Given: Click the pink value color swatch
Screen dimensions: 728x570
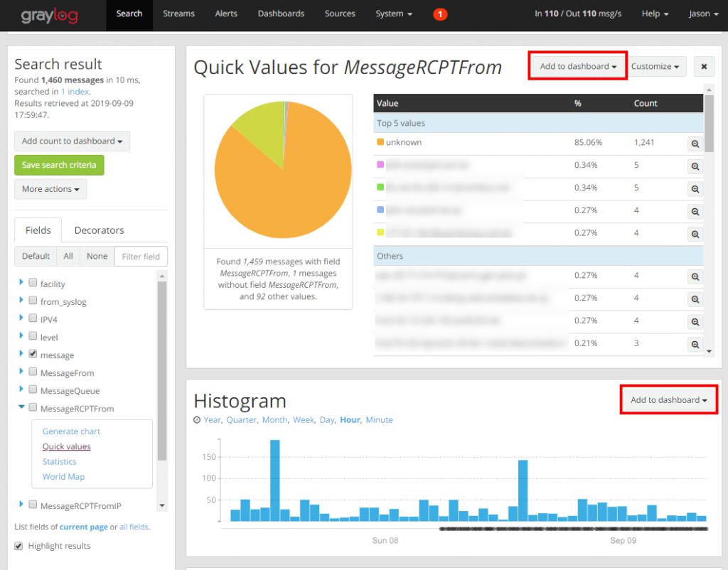Looking at the screenshot, I should [x=380, y=164].
